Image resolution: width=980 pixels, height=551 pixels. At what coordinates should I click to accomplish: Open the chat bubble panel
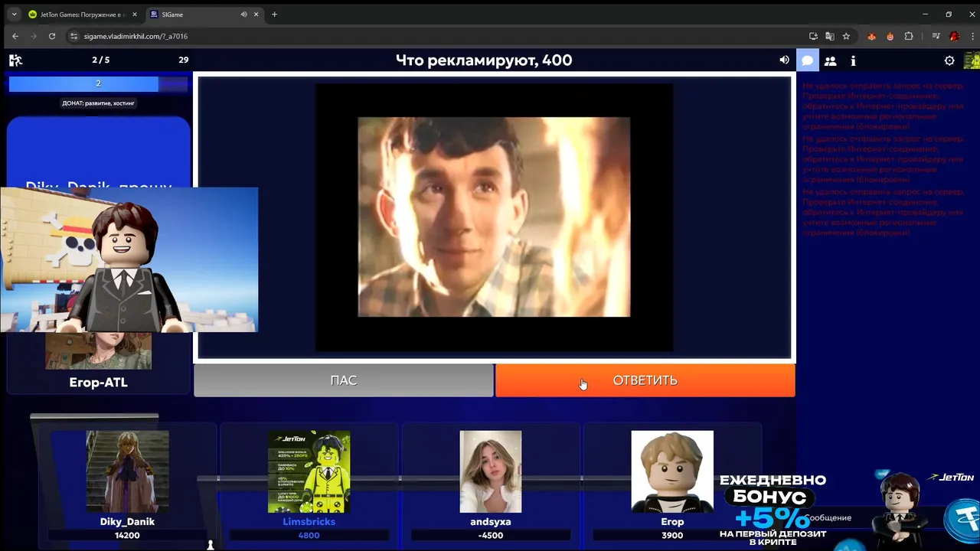click(x=807, y=60)
